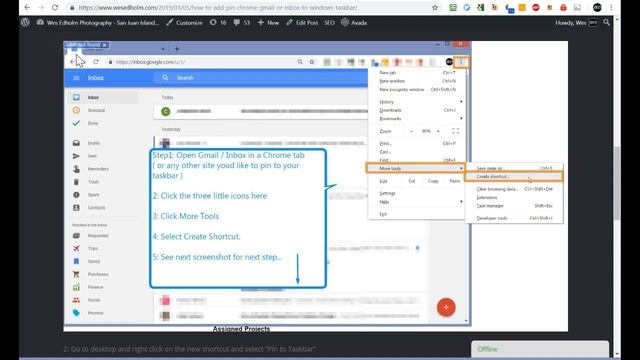
Task: Click Paste in the pictured menu Edit row
Action: [x=455, y=181]
